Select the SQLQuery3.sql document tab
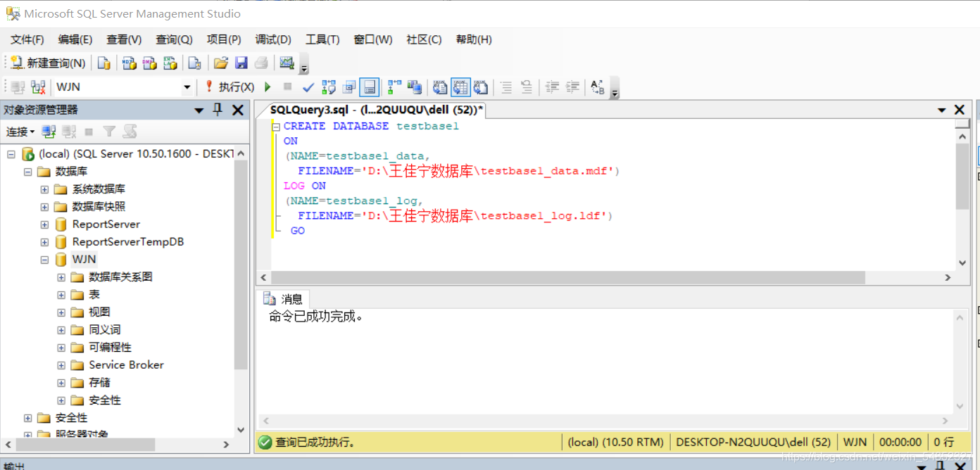980x470 pixels. pyautogui.click(x=377, y=110)
